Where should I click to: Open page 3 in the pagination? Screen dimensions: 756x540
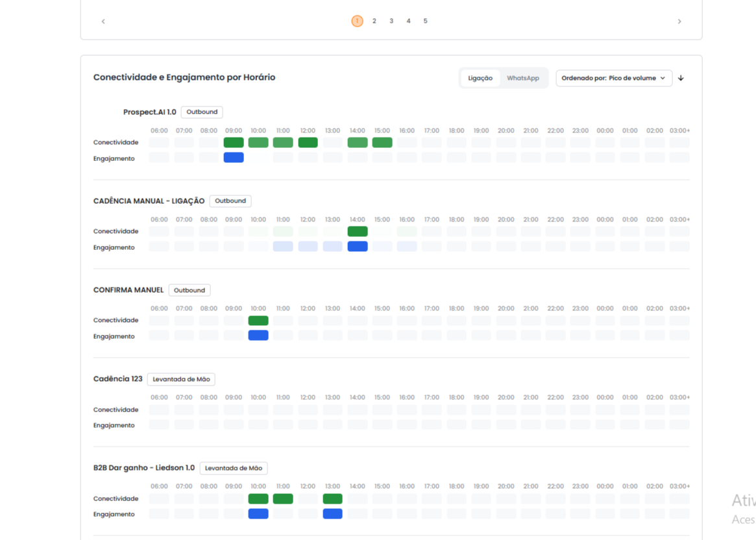click(391, 21)
